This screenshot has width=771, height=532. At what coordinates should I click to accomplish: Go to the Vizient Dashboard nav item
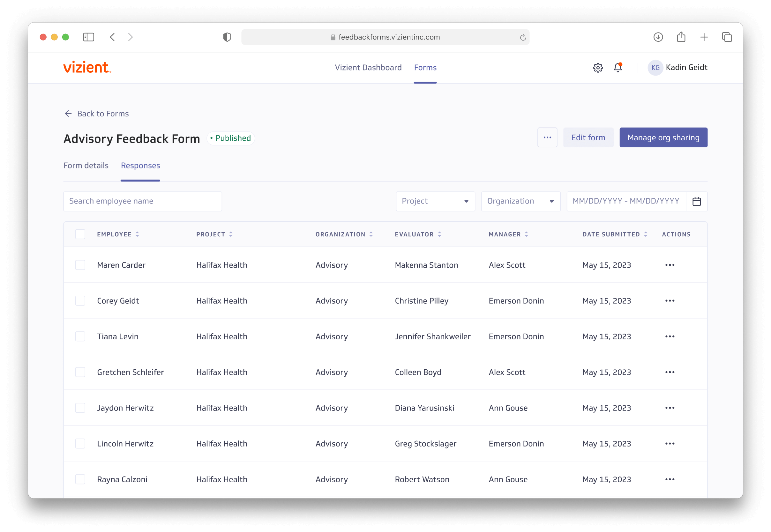pyautogui.click(x=368, y=68)
